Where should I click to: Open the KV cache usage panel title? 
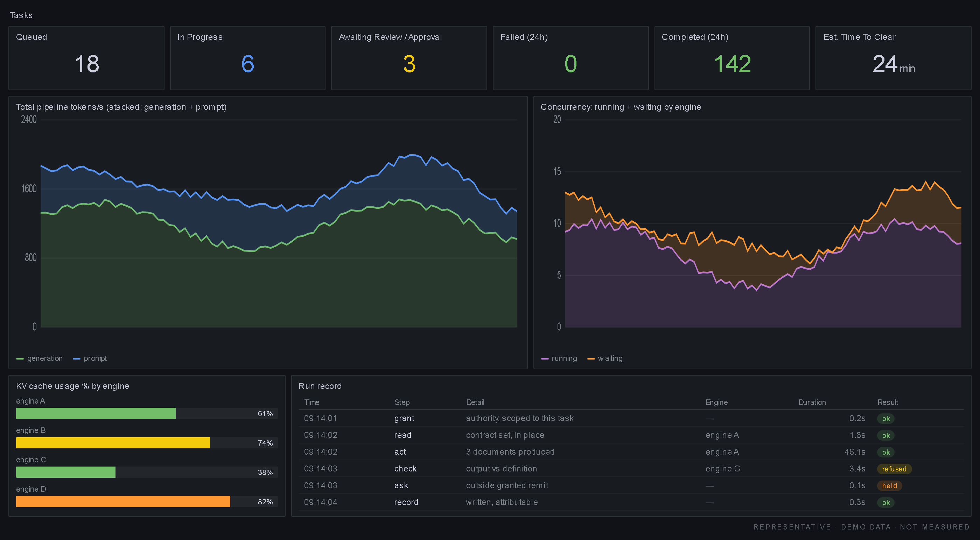pos(72,386)
